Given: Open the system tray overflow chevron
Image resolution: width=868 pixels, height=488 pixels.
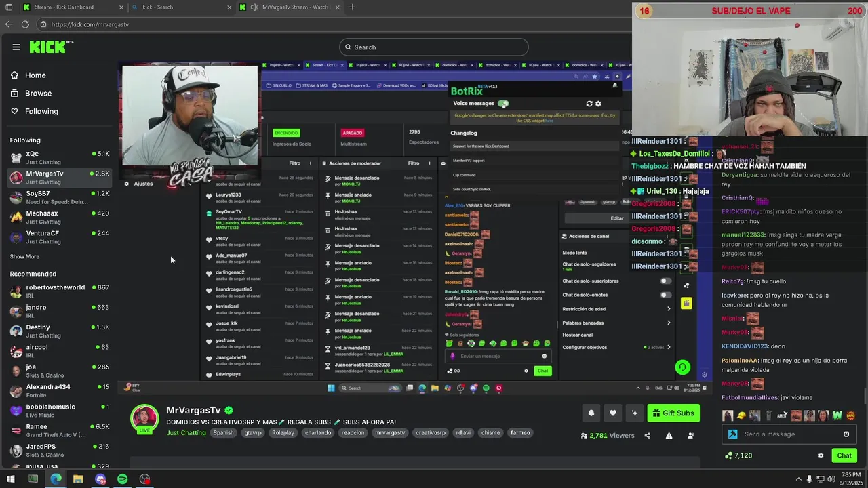Looking at the screenshot, I should coord(798,479).
